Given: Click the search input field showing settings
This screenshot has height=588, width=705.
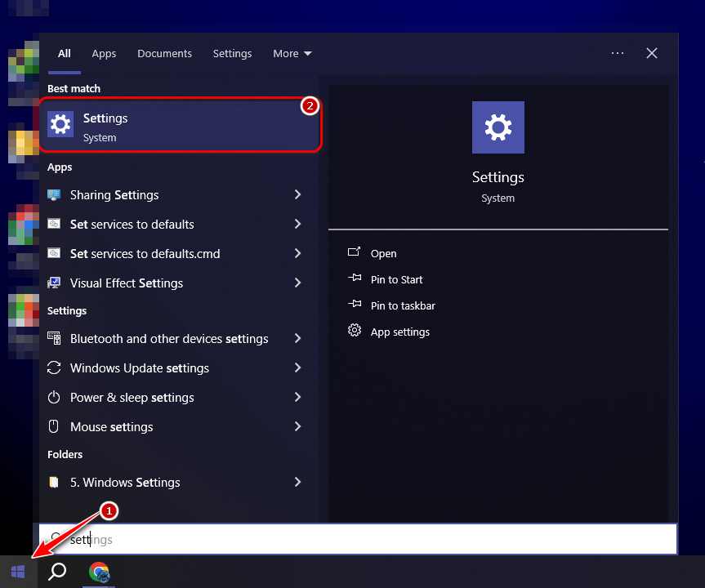Looking at the screenshot, I should coord(358,539).
